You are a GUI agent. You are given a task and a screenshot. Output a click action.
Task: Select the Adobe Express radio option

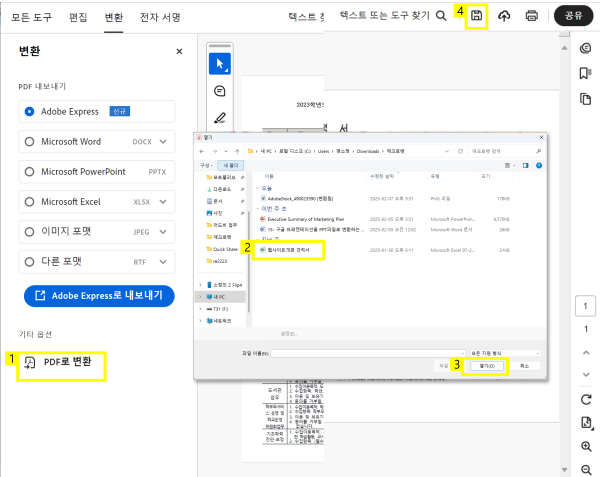[29, 112]
